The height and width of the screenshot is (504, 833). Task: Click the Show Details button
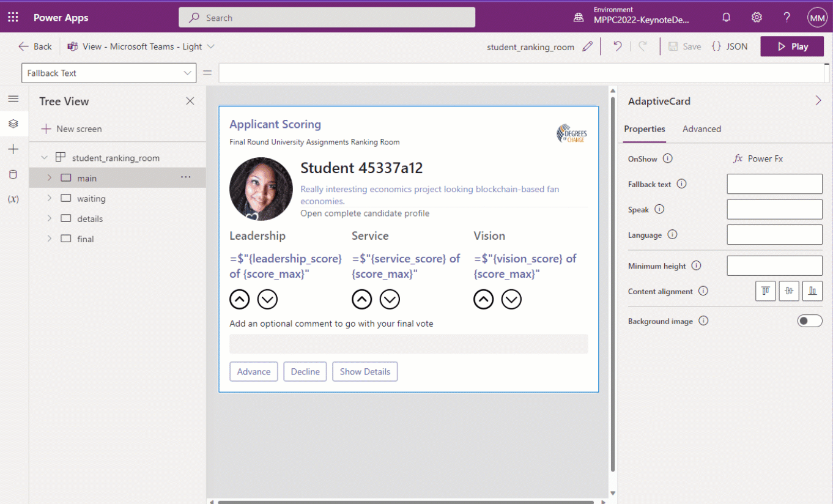[365, 372]
